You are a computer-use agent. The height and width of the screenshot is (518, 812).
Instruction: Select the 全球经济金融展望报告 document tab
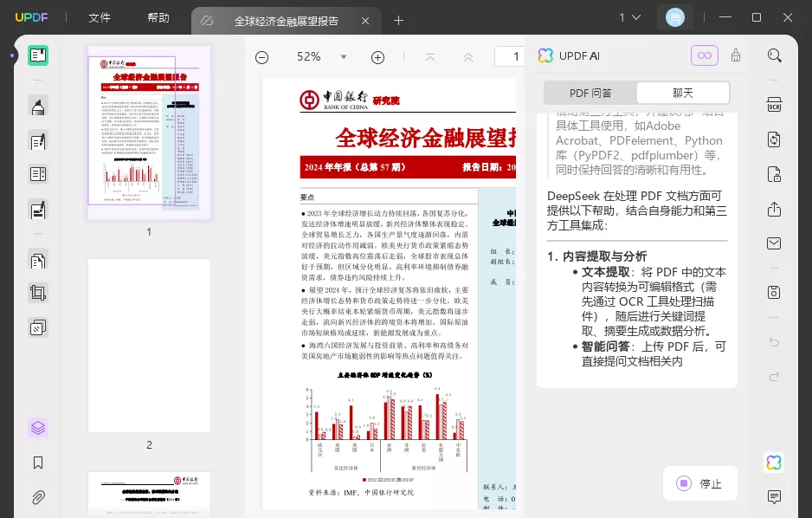(287, 21)
